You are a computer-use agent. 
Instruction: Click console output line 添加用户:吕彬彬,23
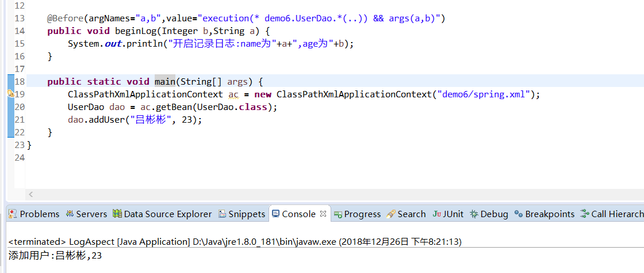point(55,256)
